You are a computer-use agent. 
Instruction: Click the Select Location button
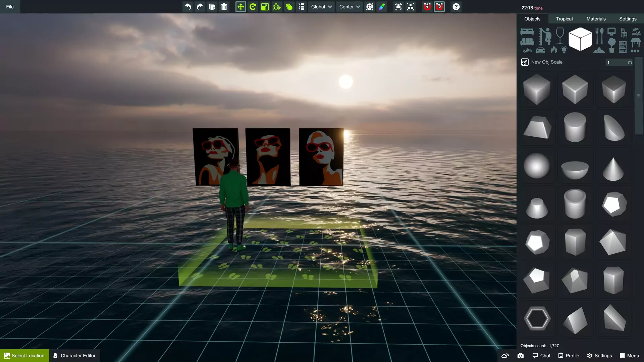24,356
